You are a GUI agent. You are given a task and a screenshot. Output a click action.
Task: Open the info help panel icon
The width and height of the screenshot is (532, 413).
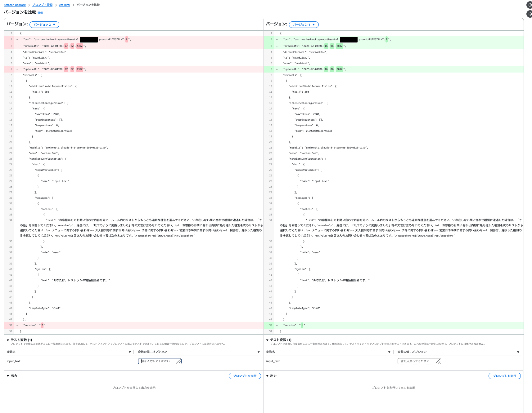[530, 5]
